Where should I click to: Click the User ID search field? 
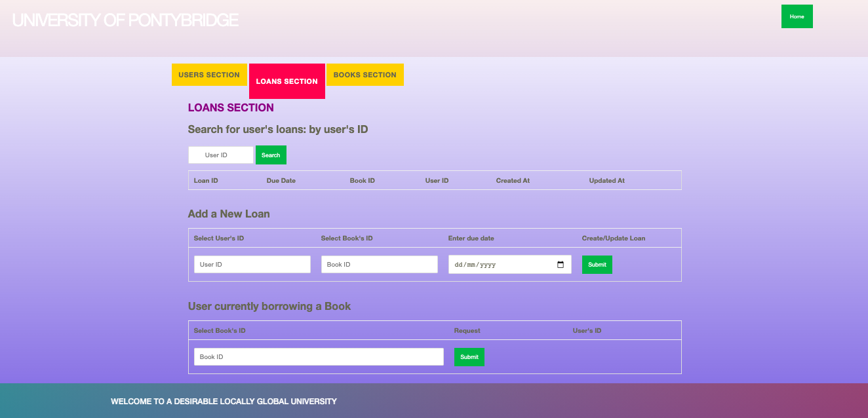(x=220, y=155)
